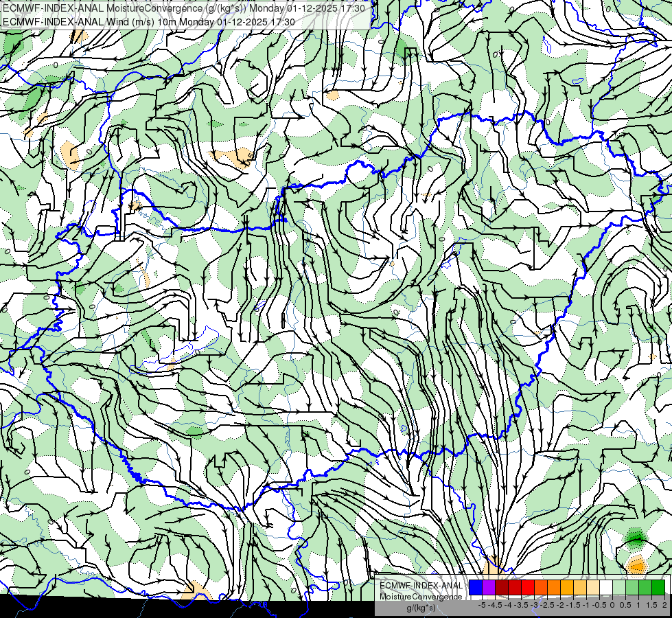Image resolution: width=672 pixels, height=618 pixels.
Task: Click the MoistureConvergence title line at top
Action: pyautogui.click(x=184, y=8)
